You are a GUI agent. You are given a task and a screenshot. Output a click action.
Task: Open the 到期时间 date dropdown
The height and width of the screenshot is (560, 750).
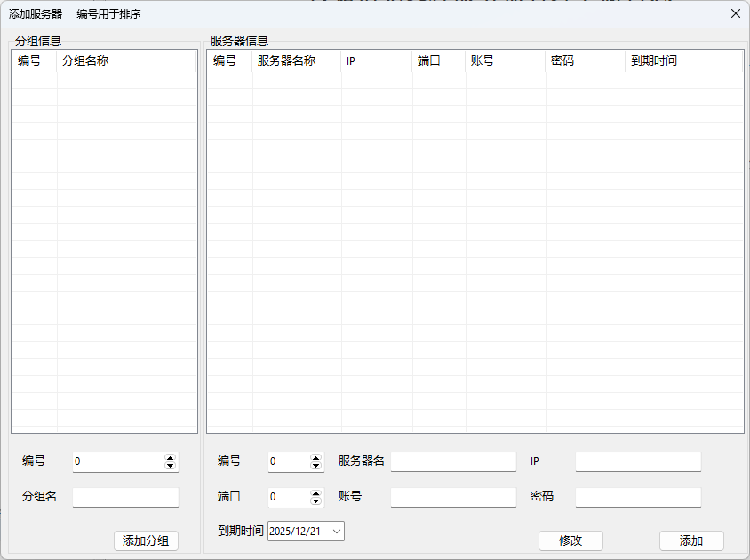click(337, 531)
